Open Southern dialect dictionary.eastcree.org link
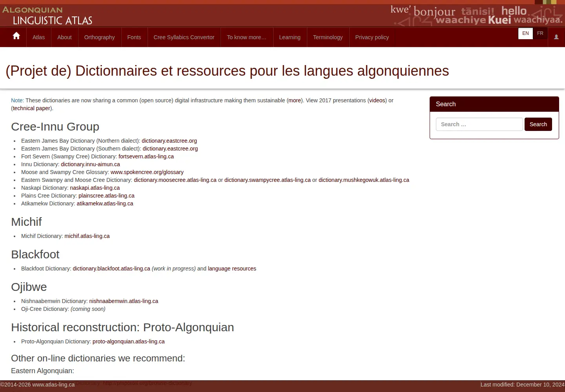 pyautogui.click(x=170, y=149)
